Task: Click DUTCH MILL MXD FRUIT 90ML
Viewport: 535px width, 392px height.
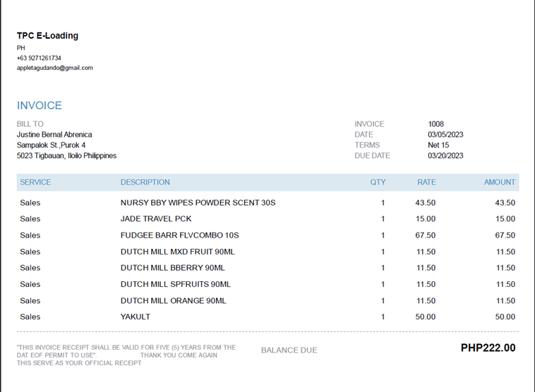Action: (177, 252)
